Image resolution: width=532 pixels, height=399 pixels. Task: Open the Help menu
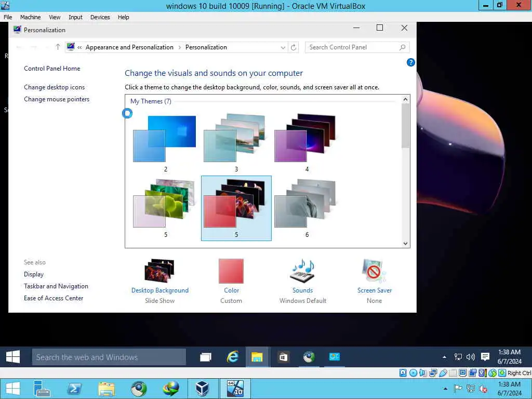[123, 17]
